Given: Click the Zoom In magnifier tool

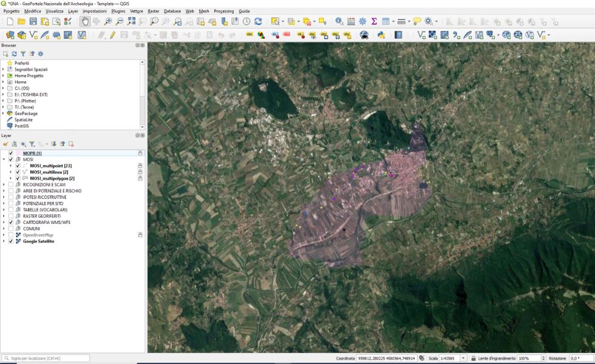Looking at the screenshot, I should (108, 20).
